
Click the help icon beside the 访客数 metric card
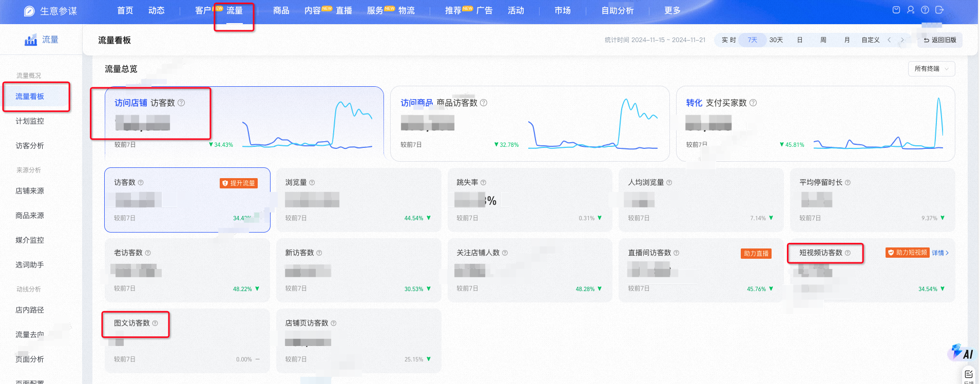[141, 183]
